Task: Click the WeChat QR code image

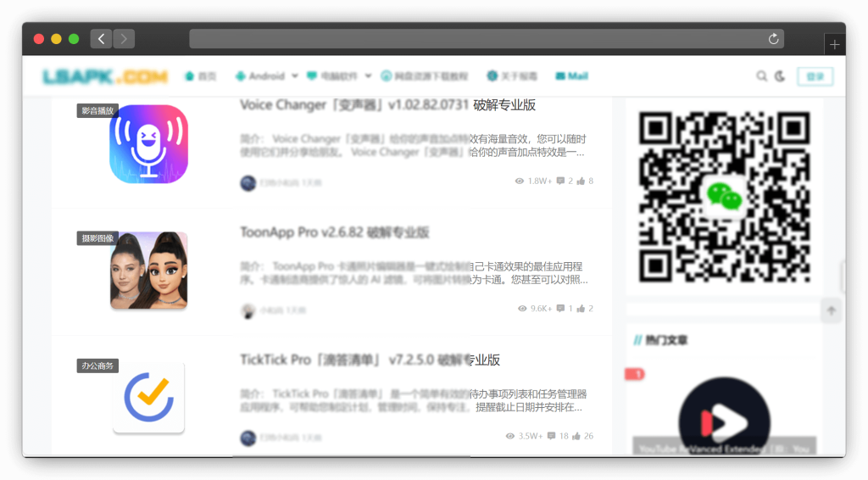Action: tap(725, 197)
